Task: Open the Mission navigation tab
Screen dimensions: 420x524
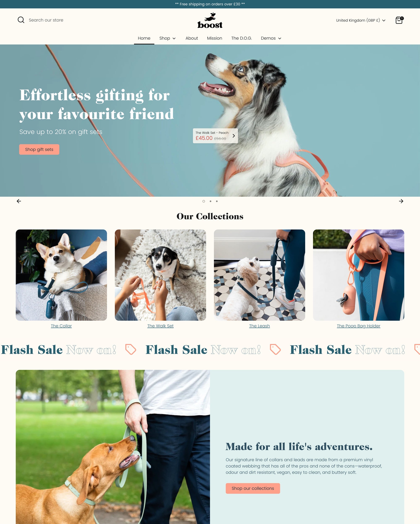Action: [214, 38]
